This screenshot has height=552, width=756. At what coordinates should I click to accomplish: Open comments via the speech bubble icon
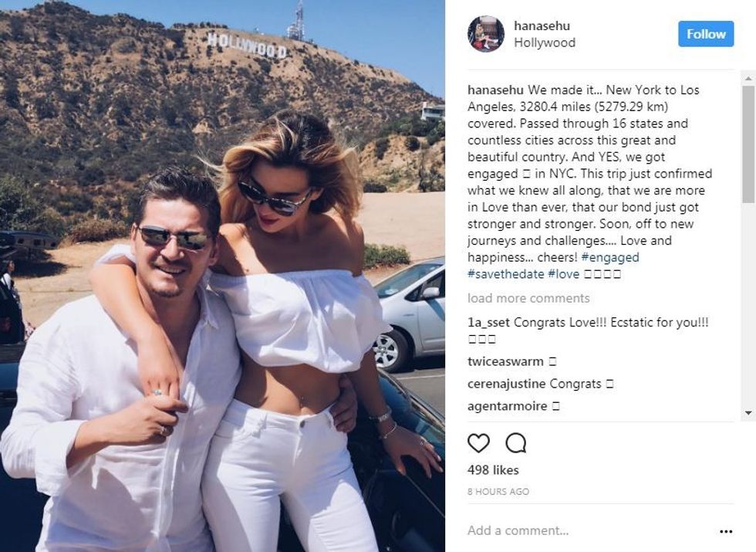516,443
